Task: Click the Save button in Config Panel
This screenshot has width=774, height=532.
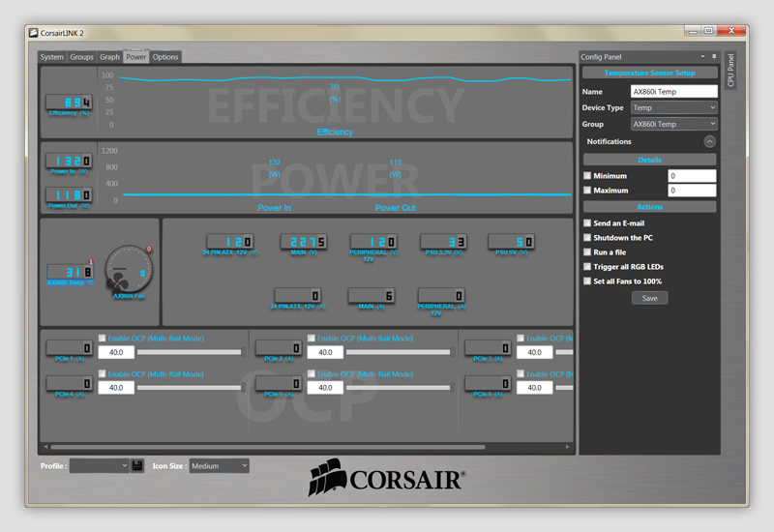Action: [649, 298]
